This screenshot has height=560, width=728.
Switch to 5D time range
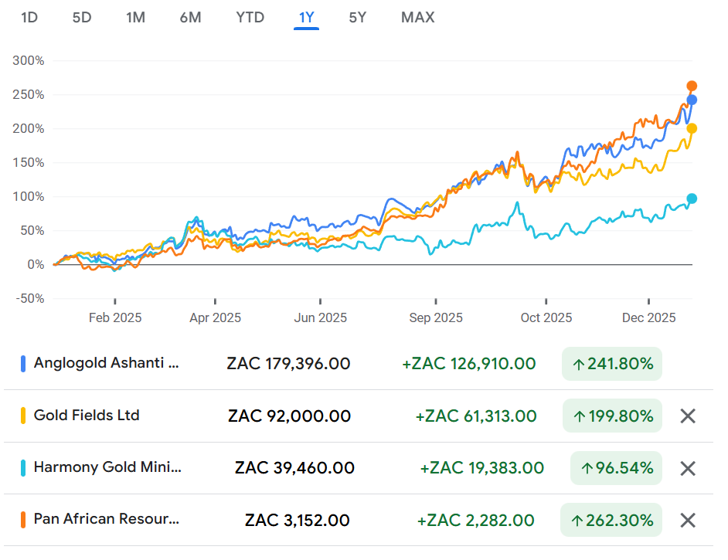pyautogui.click(x=82, y=17)
